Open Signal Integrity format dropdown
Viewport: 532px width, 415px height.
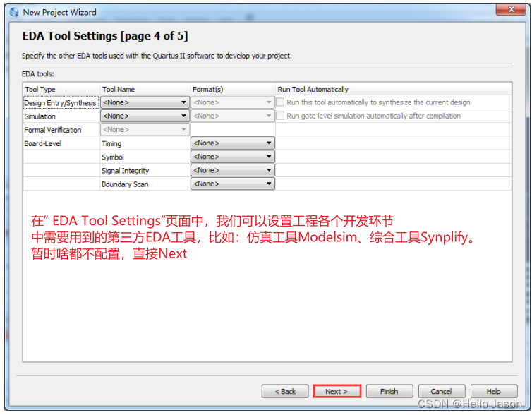tap(232, 170)
